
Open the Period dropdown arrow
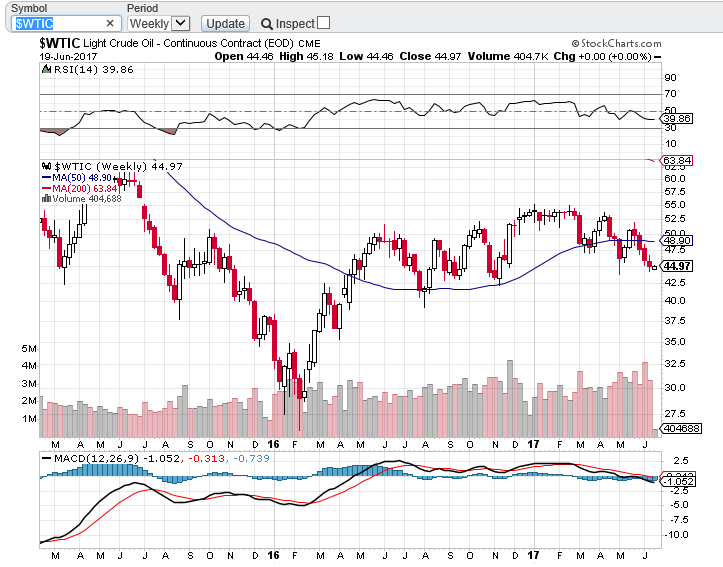click(x=181, y=23)
